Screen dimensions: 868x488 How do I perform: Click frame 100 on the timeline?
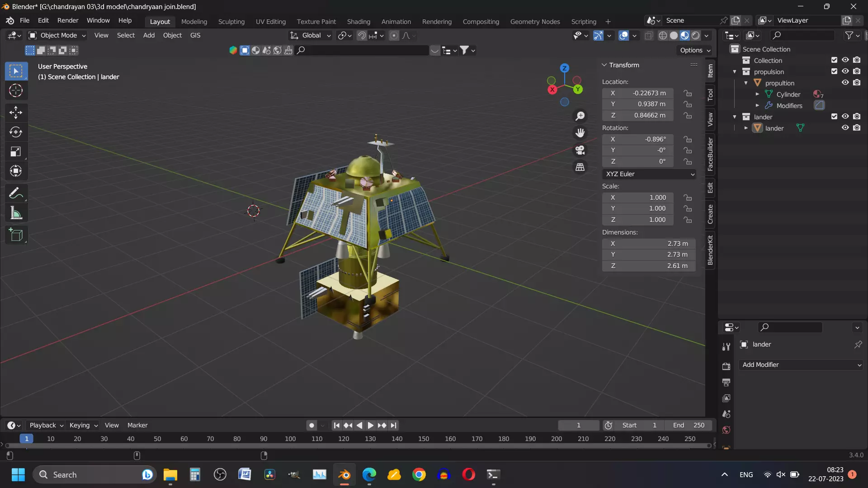coord(290,439)
